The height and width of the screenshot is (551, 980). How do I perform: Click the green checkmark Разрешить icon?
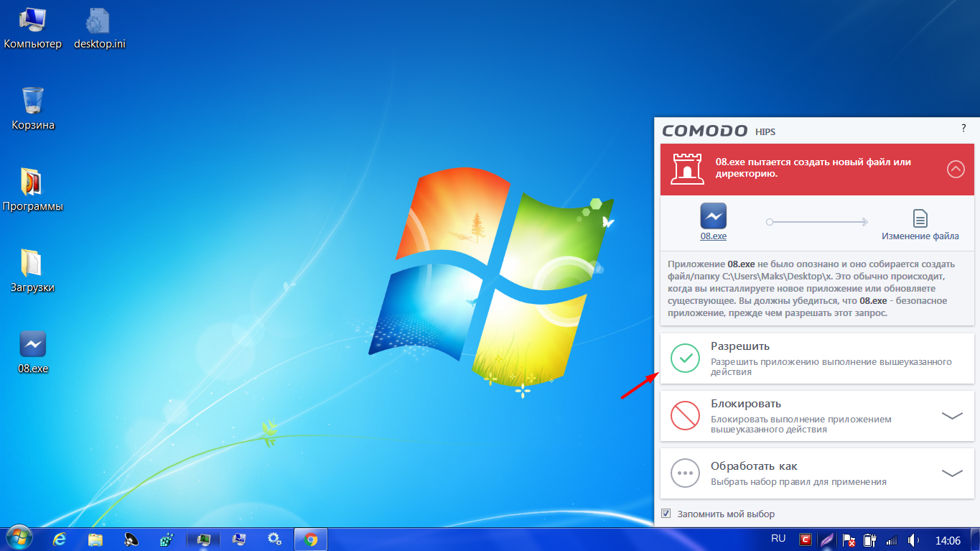tap(685, 358)
